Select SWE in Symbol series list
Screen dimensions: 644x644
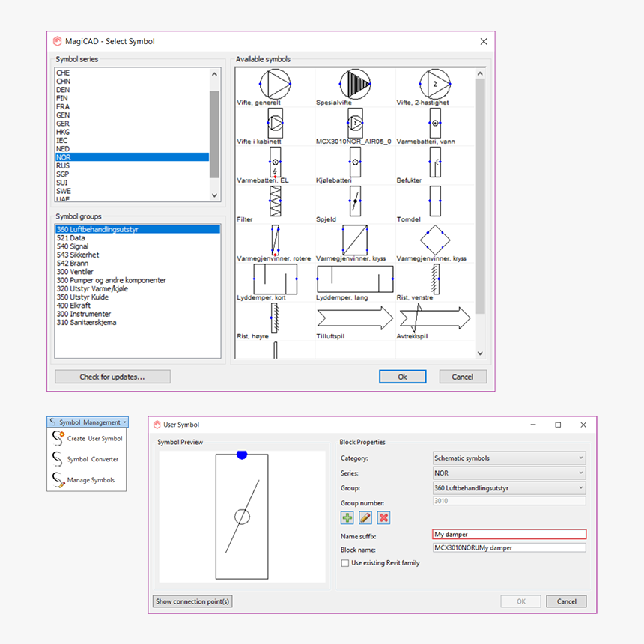(132, 191)
